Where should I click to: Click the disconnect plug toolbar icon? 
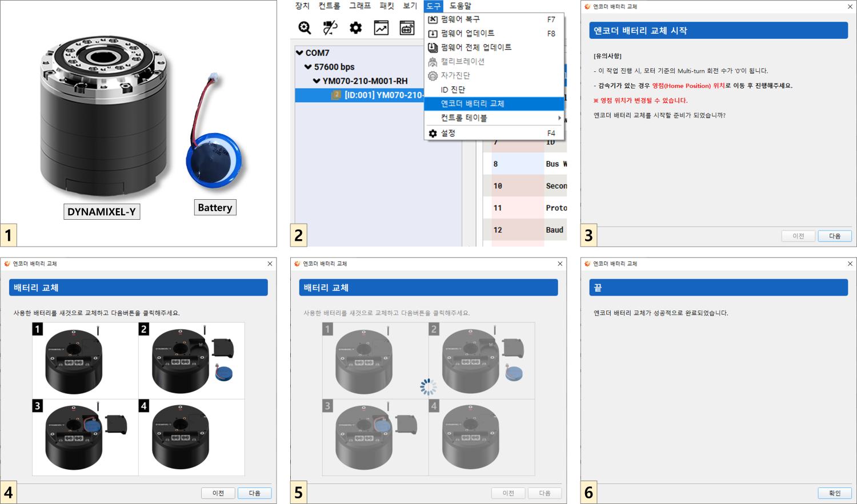click(330, 27)
